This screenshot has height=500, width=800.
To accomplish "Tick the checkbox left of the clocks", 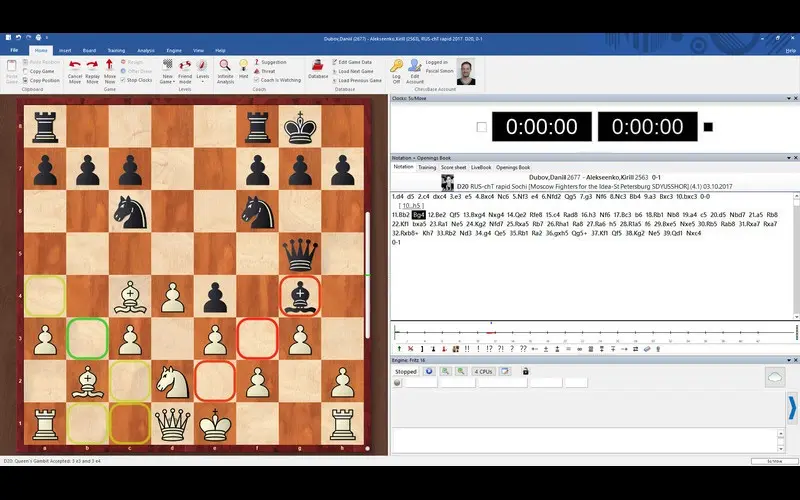I will point(482,127).
